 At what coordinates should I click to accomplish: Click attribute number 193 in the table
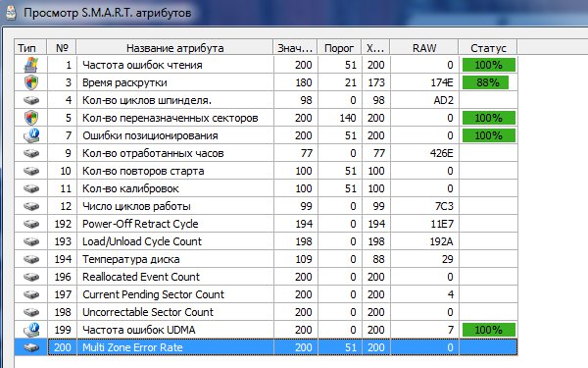(63, 241)
